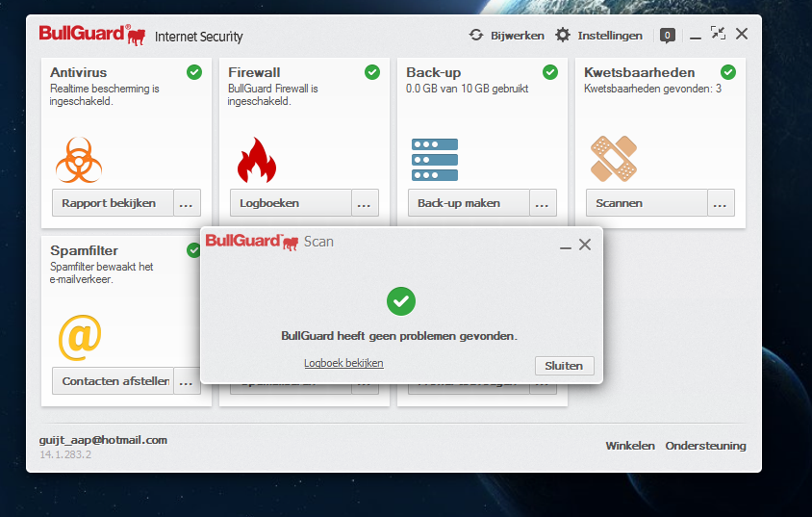Click text '0.0 GB van 10 GB gebruikt'
This screenshot has height=517, width=812.
[468, 89]
